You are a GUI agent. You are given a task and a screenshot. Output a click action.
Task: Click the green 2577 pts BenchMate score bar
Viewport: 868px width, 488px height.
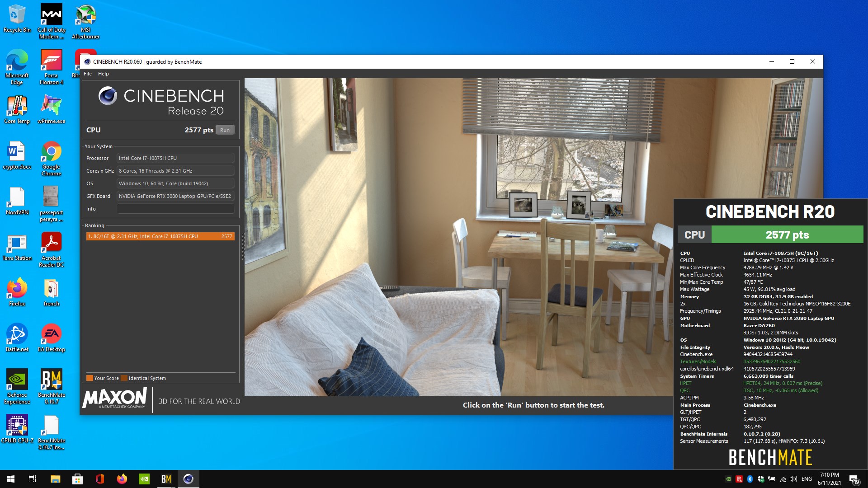(787, 235)
